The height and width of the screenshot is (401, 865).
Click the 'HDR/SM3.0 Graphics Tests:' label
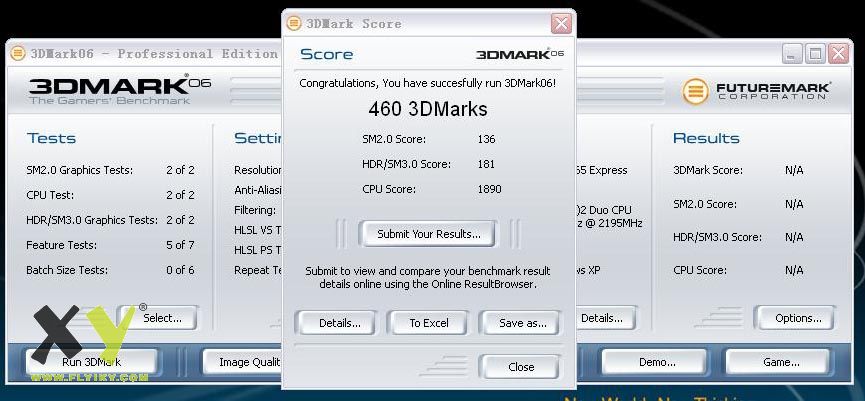point(92,220)
